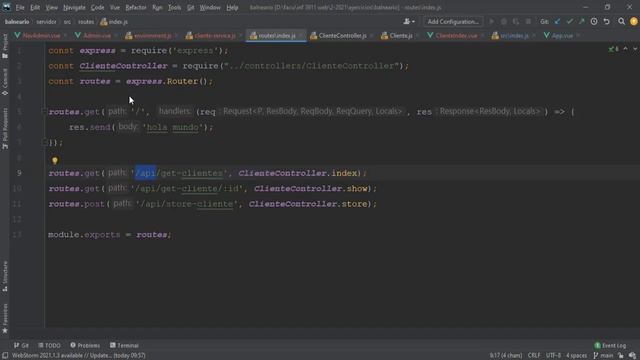The height and width of the screenshot is (360, 640).
Task: Open the Favorites tool window
Action: click(5, 318)
